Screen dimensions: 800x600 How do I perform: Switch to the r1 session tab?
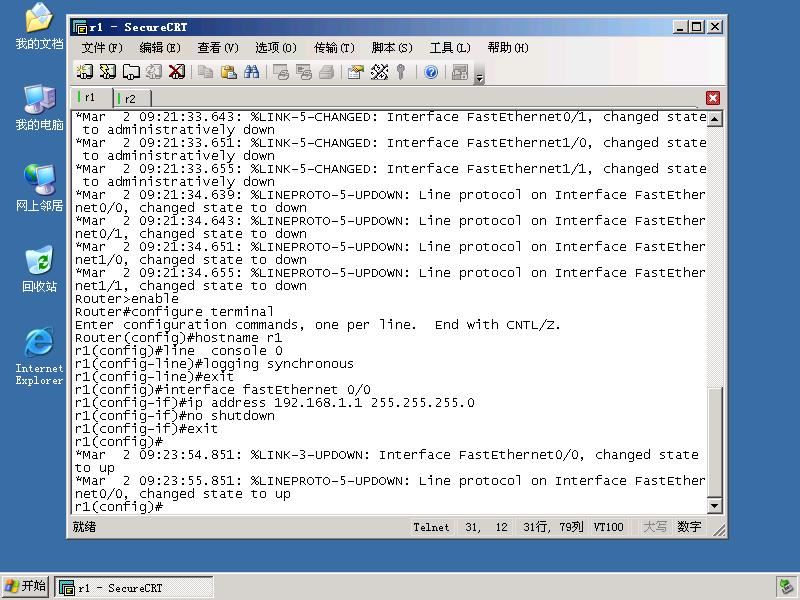(91, 97)
